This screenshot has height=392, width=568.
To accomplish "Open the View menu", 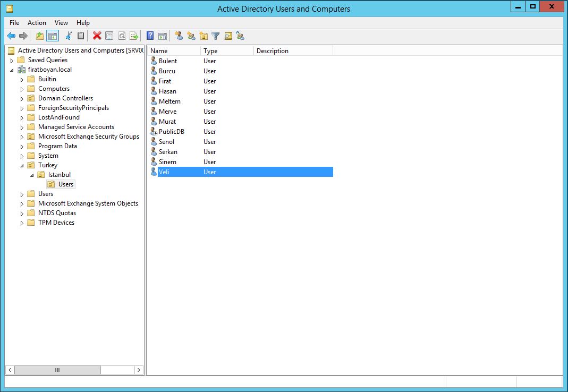I will [x=61, y=23].
